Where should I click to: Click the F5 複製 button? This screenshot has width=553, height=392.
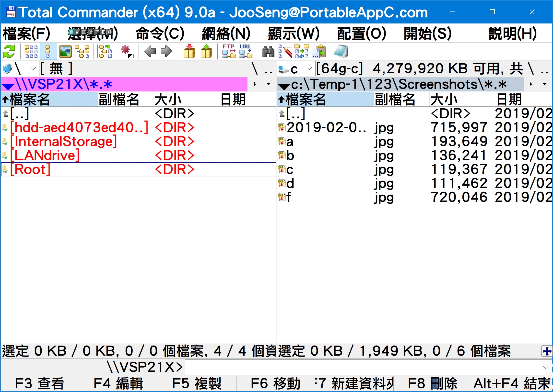197,383
